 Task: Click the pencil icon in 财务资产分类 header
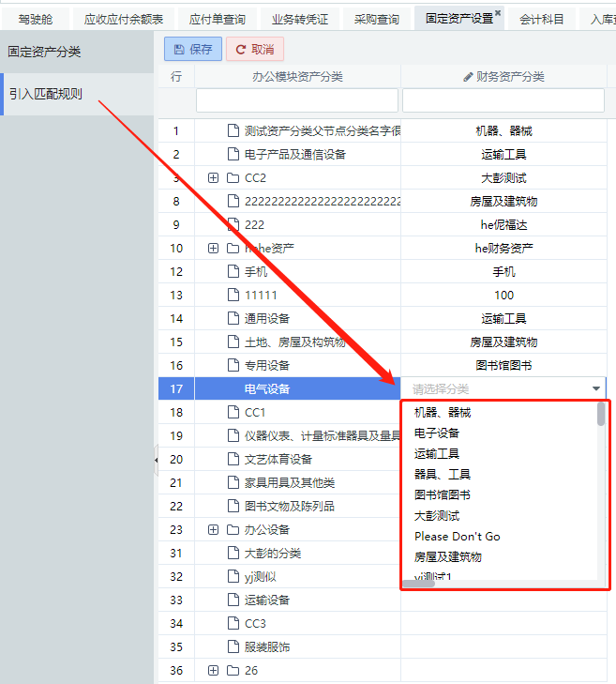pos(469,77)
